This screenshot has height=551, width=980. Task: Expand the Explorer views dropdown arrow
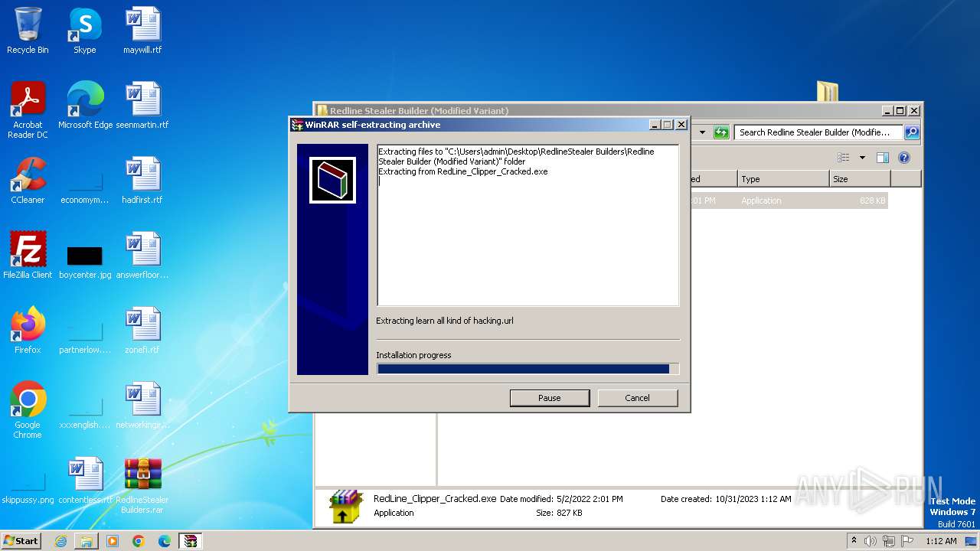pyautogui.click(x=862, y=158)
